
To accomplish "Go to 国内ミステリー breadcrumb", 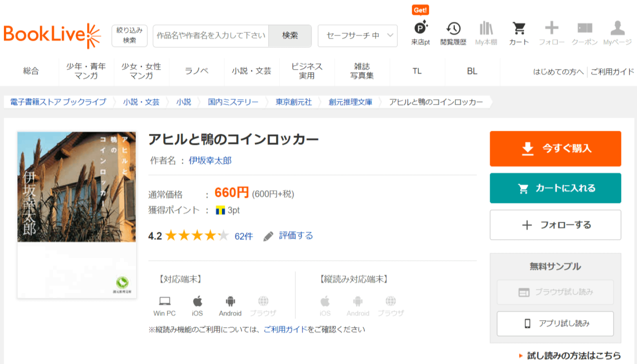I will (x=233, y=102).
